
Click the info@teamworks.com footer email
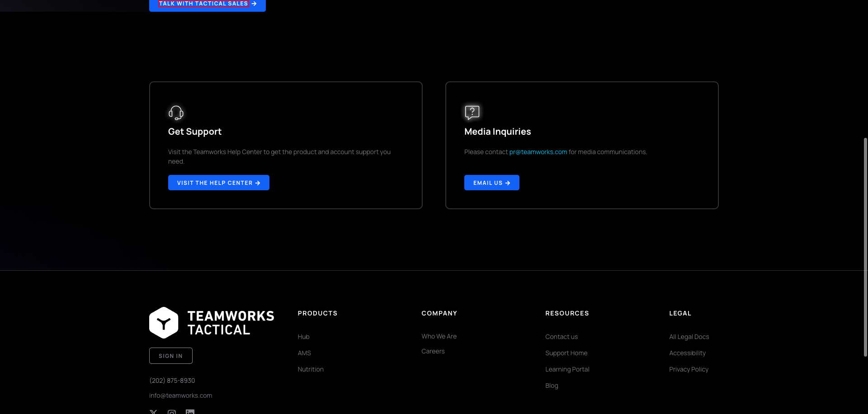181,395
